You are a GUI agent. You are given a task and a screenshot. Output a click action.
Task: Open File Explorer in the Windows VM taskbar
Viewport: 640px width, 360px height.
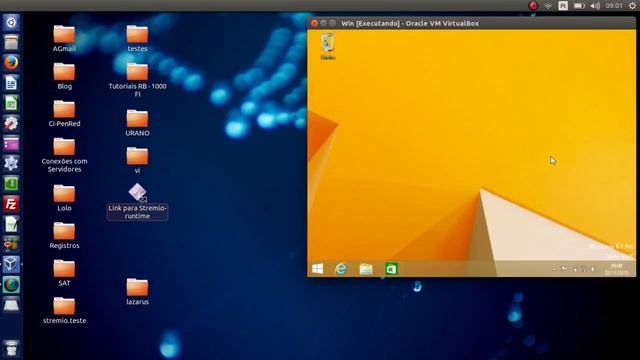click(366, 269)
